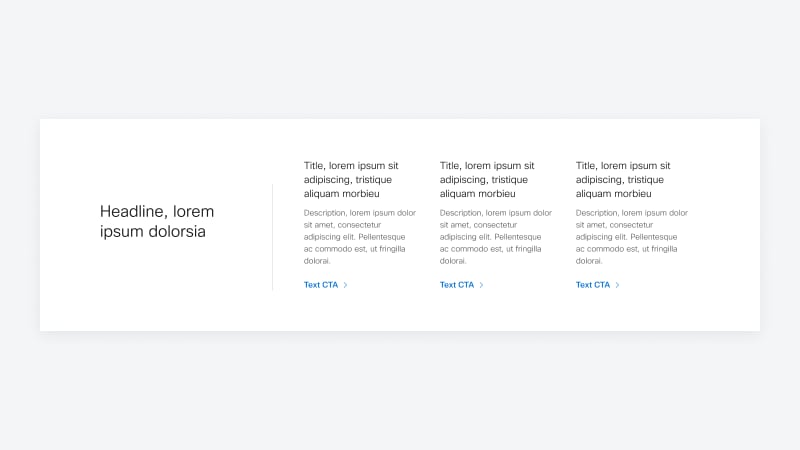
Task: Select the title text of the middle column
Action: [487, 179]
